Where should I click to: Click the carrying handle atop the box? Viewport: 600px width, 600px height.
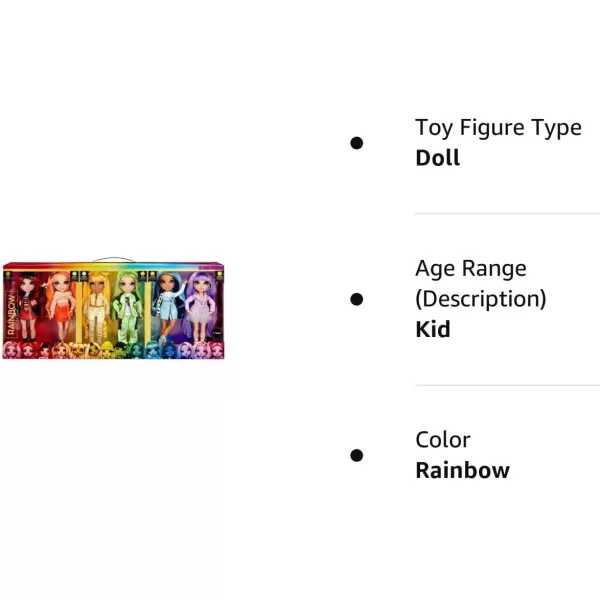[x=114, y=260]
